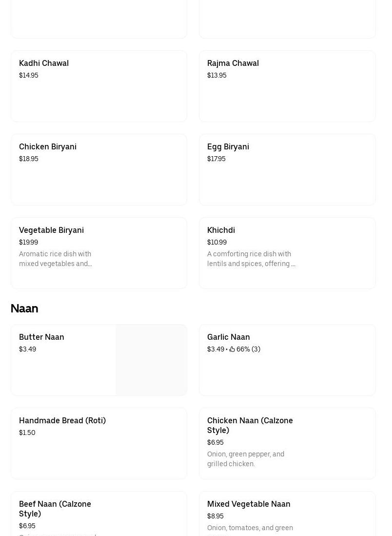The image size is (392, 536).
Task: Click the $10.99 price under Khichdi
Action: pos(217,242)
